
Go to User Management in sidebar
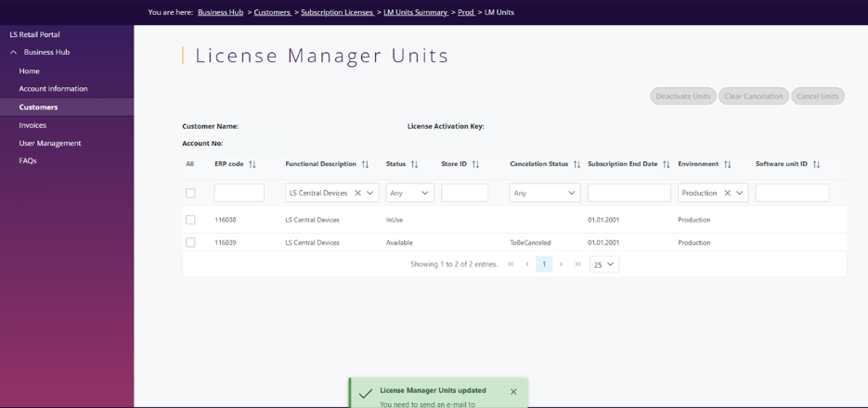point(50,143)
